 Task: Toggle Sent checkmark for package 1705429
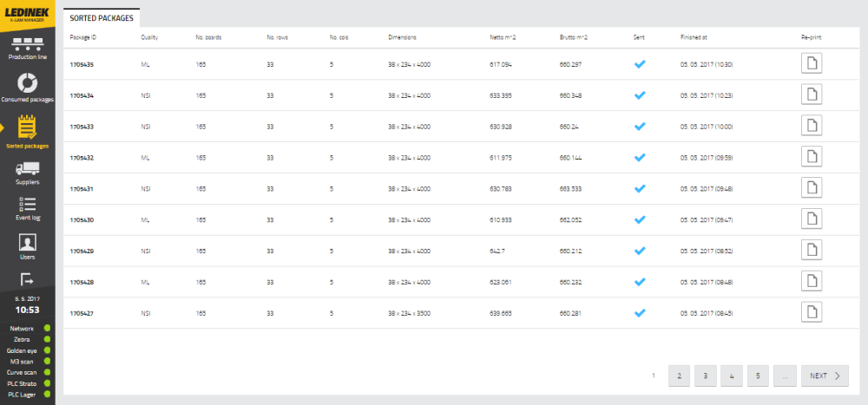640,251
